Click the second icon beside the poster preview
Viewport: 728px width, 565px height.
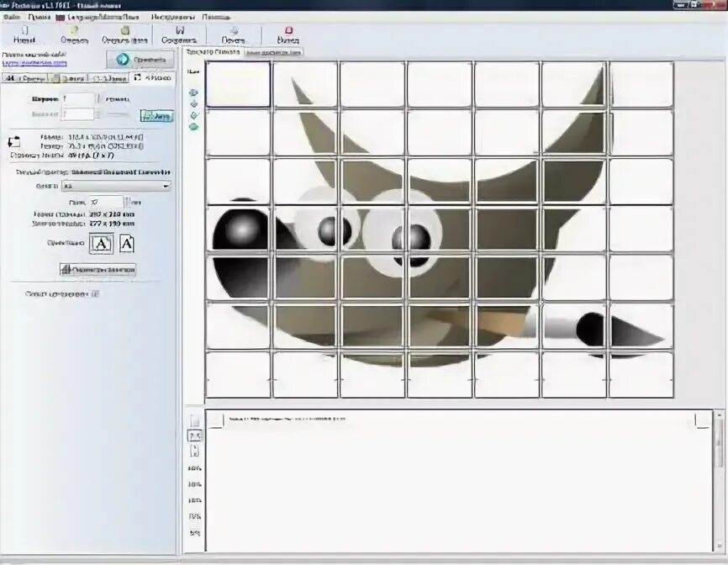pos(193,104)
